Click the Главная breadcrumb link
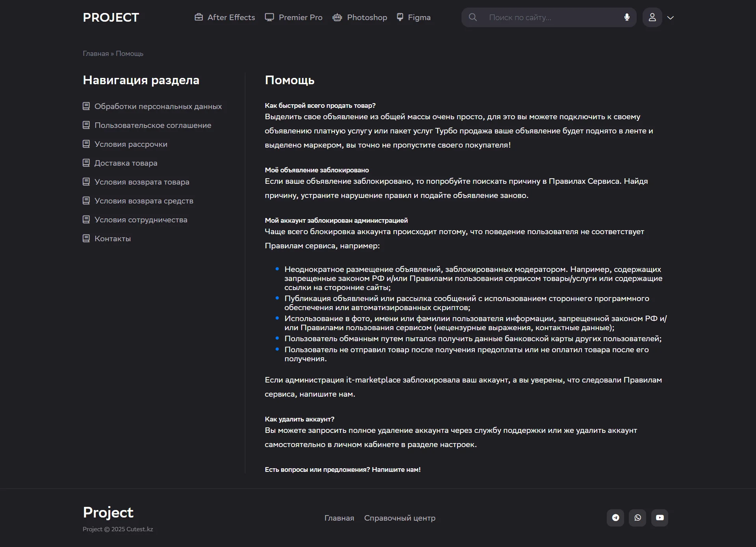The width and height of the screenshot is (756, 547). coord(96,54)
